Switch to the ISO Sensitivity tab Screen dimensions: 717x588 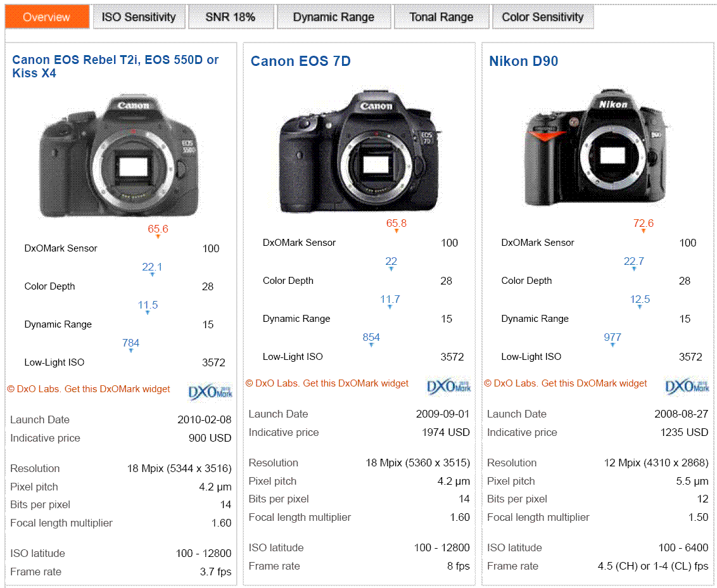pyautogui.click(x=139, y=17)
